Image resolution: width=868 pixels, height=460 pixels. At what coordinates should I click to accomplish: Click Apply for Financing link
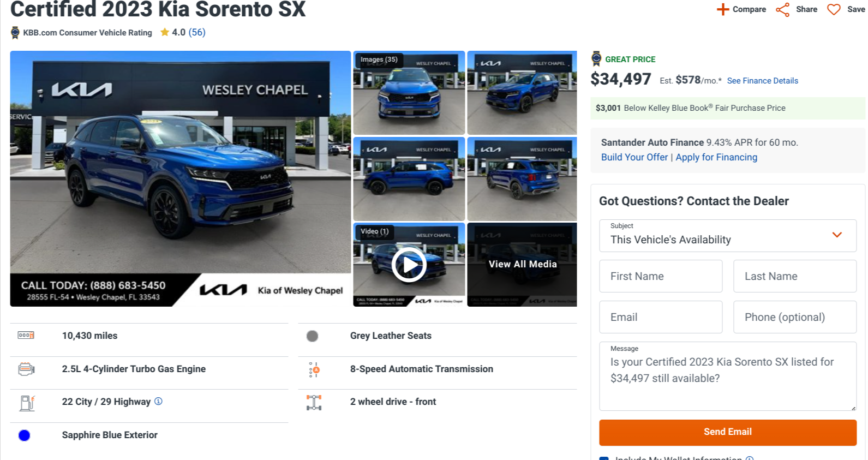716,157
